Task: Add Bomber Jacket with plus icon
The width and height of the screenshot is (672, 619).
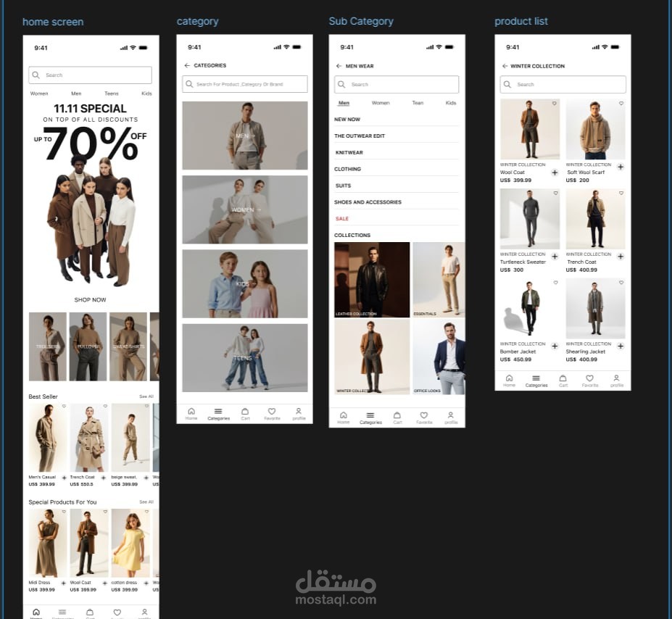Action: pyautogui.click(x=555, y=346)
